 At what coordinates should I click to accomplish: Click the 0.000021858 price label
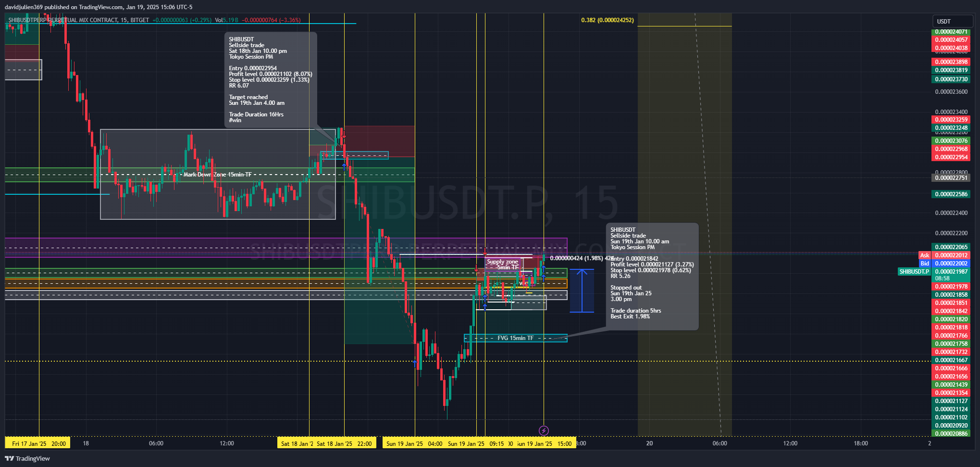951,295
